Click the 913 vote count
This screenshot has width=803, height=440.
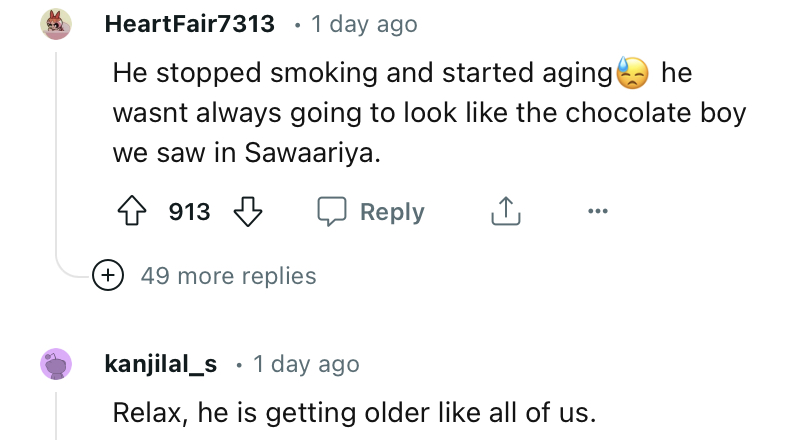(189, 212)
